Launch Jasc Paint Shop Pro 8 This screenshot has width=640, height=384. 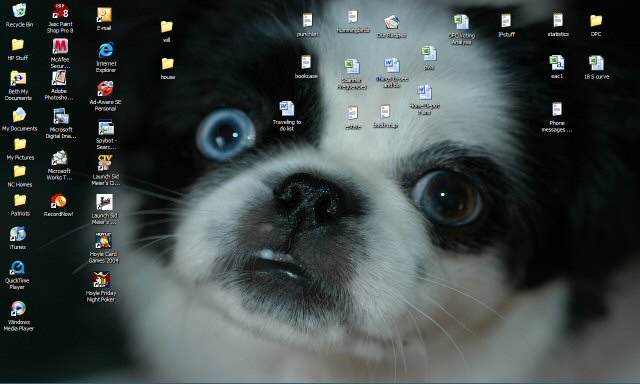(60, 11)
